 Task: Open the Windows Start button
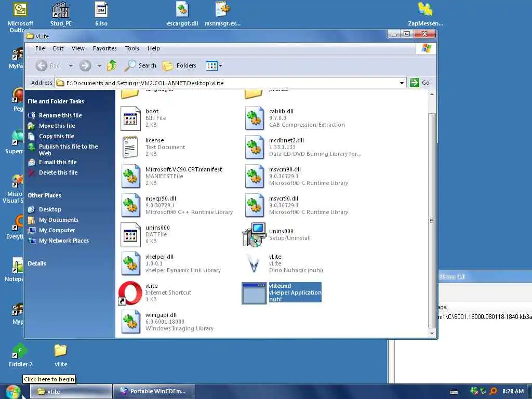click(13, 392)
